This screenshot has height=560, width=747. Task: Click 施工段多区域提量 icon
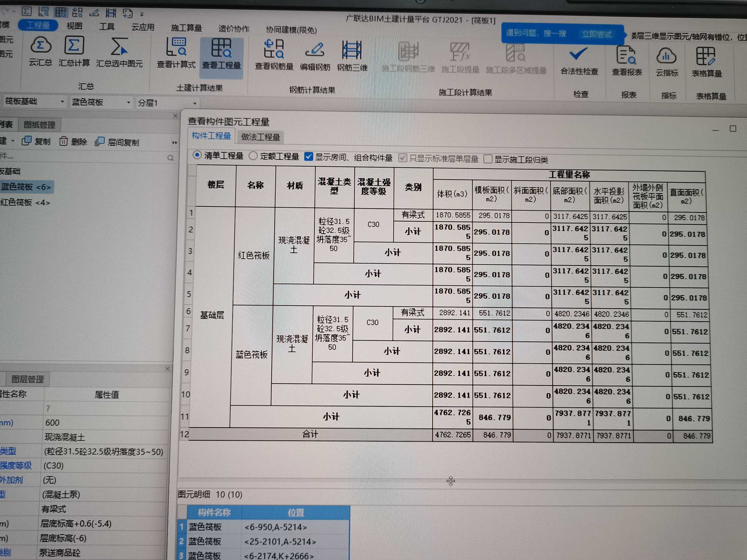point(516,52)
